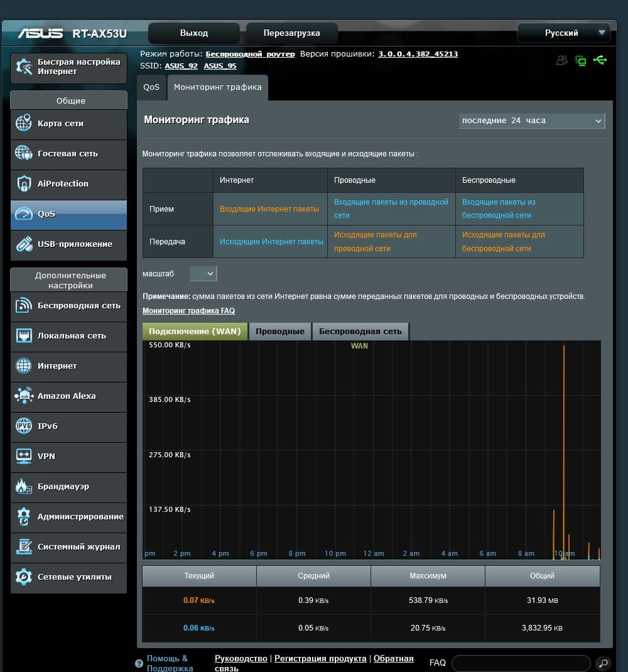Switch to the QoS tab
This screenshot has width=628, height=672.
point(151,87)
